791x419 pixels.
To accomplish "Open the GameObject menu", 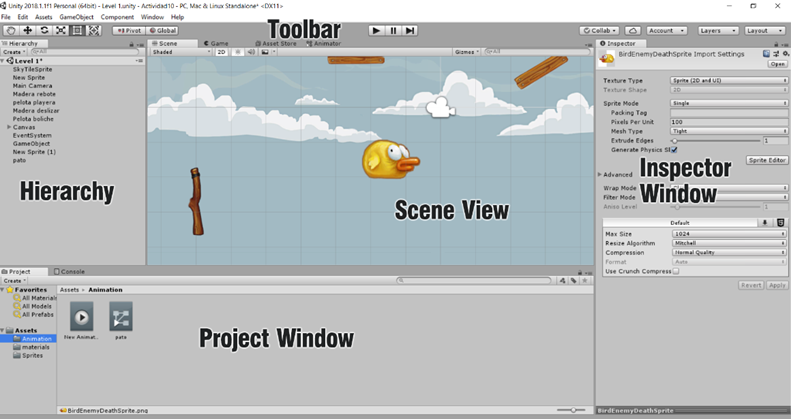I will [x=76, y=17].
